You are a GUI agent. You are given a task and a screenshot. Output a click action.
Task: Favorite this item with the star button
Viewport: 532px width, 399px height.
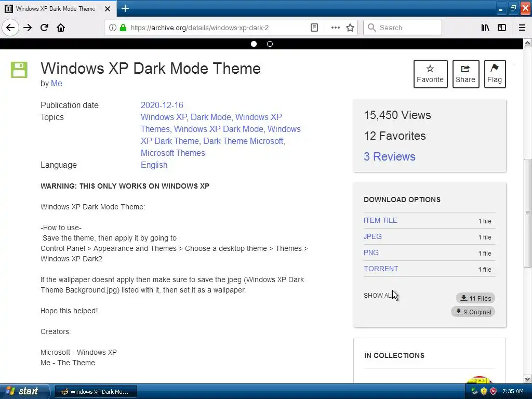430,74
